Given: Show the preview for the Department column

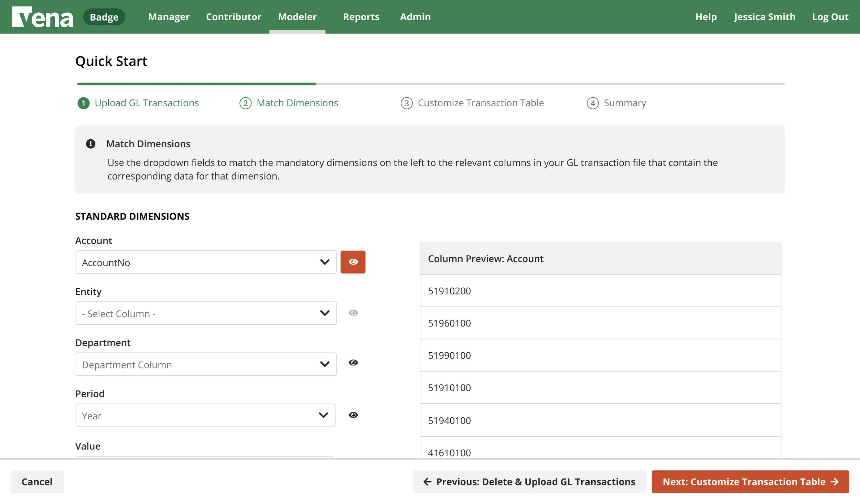Looking at the screenshot, I should pyautogui.click(x=354, y=362).
